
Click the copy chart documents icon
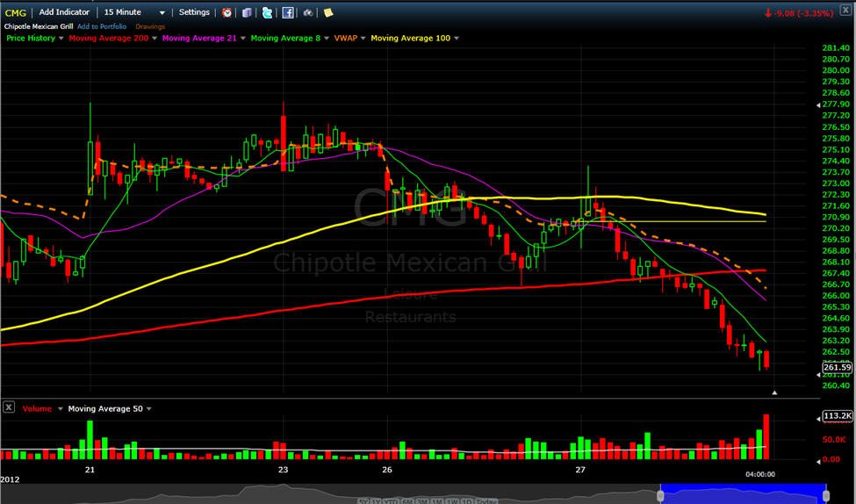(247, 12)
